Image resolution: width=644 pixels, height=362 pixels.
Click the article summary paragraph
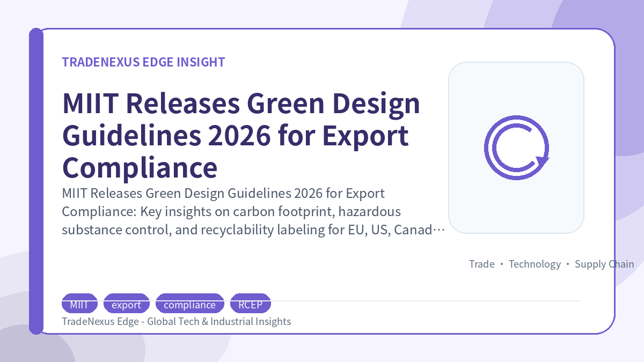pos(254,211)
